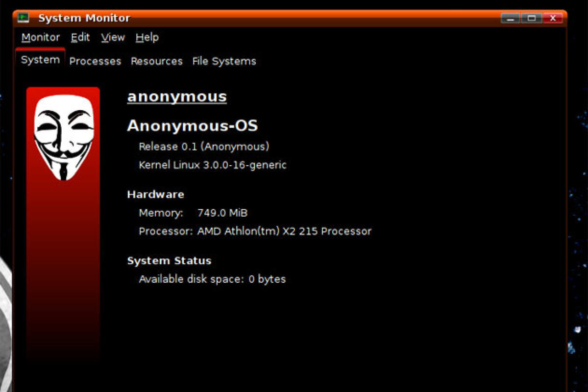Open the Help menu
This screenshot has width=588, height=392.
(x=147, y=37)
